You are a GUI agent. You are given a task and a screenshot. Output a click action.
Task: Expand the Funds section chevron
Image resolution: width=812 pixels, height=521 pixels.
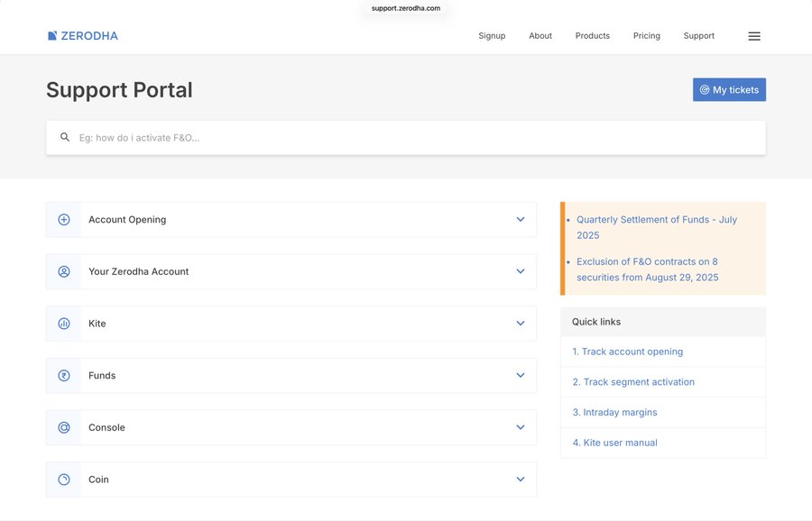(x=521, y=375)
